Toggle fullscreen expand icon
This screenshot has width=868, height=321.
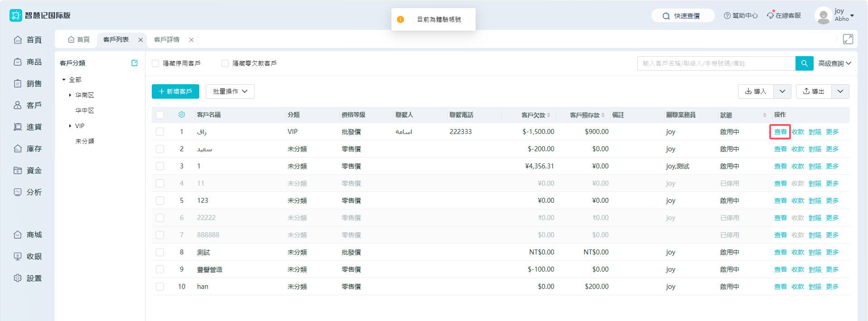(x=848, y=39)
